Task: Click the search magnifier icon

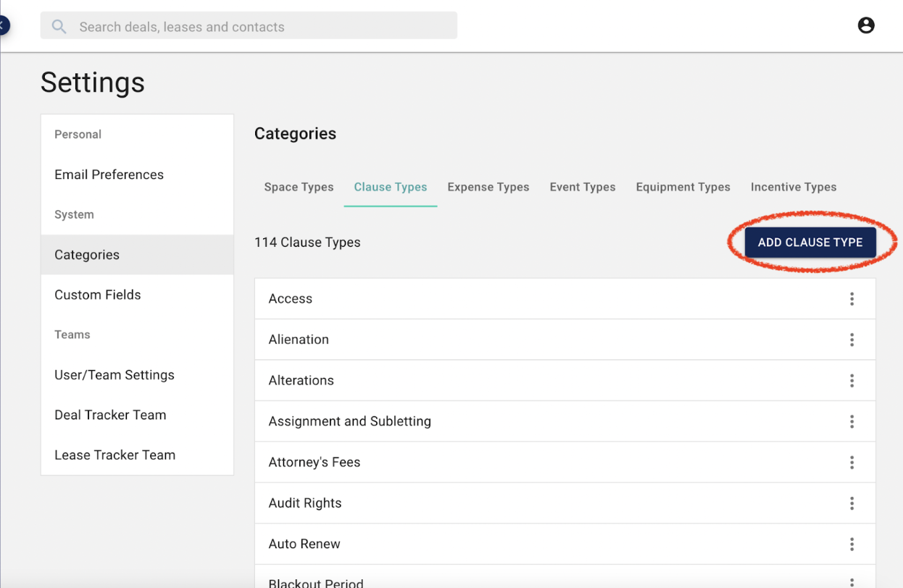Action: coord(59,27)
